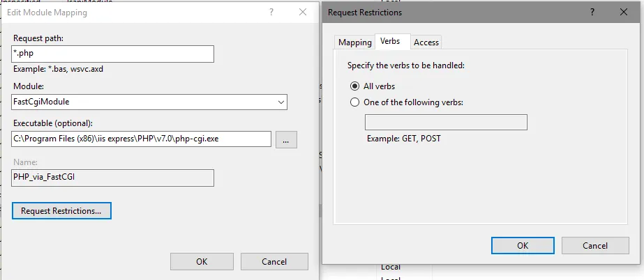
Task: Confirm Request Restrictions with OK
Action: pyautogui.click(x=523, y=245)
